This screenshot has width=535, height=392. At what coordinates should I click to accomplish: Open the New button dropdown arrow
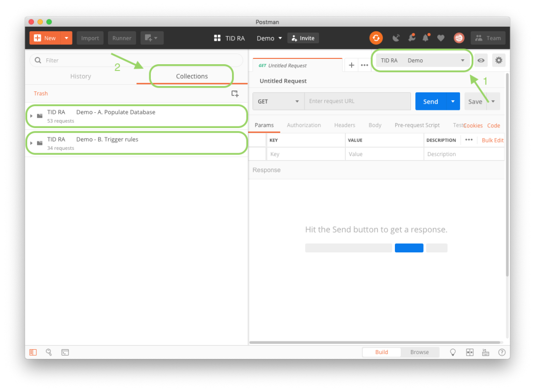pos(67,38)
